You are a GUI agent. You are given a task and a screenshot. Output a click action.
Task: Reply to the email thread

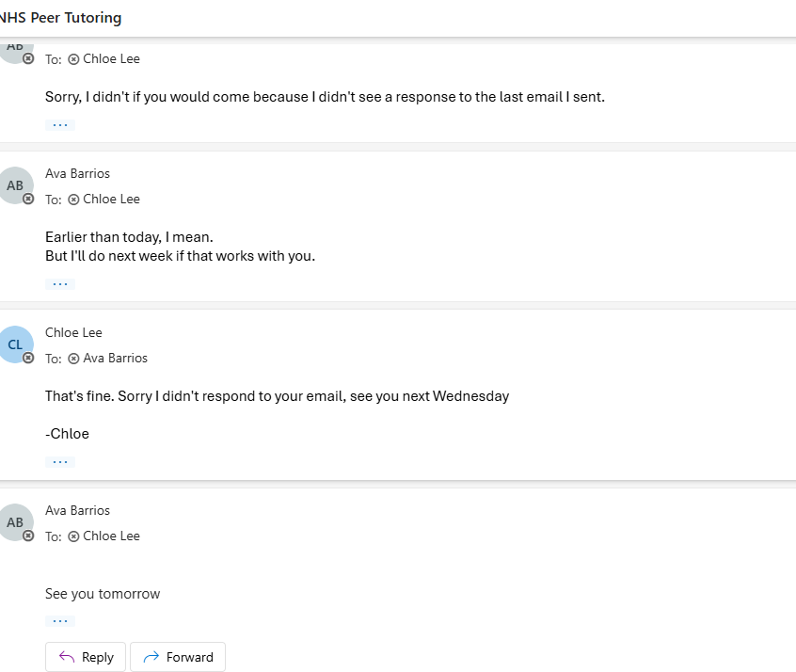tap(86, 657)
